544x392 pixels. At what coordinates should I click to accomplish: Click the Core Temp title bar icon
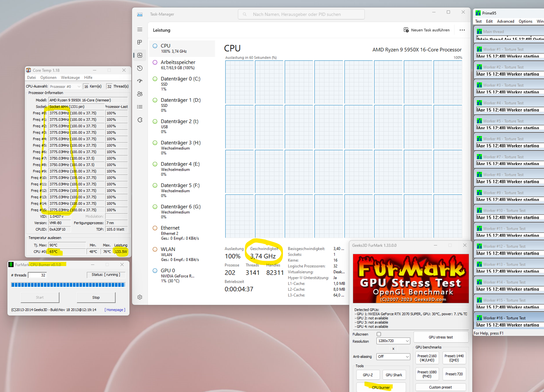click(x=29, y=70)
